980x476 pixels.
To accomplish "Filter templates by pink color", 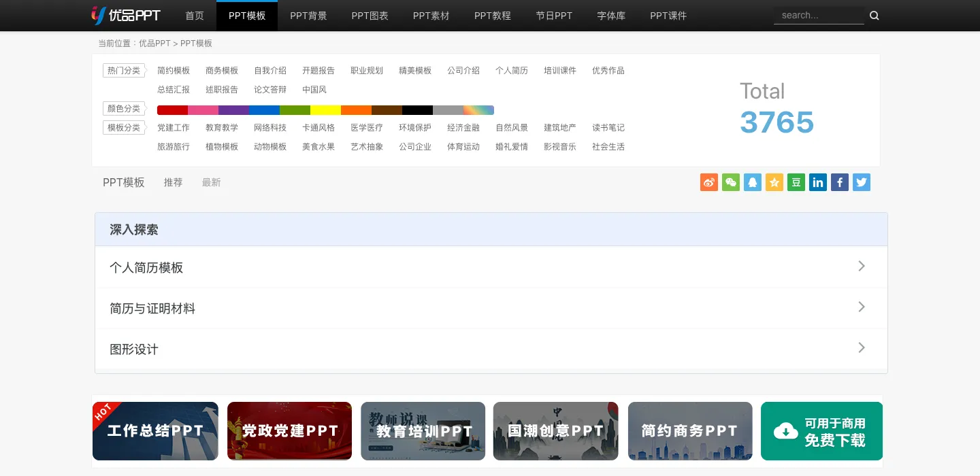I will (203, 110).
